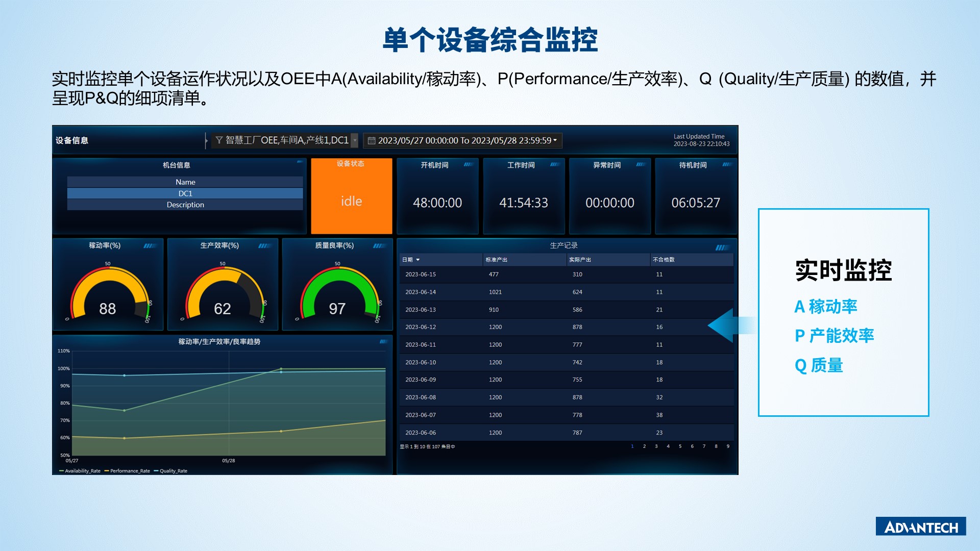Go to page 7 of production records
Image resolution: width=980 pixels, height=551 pixels.
coord(704,446)
